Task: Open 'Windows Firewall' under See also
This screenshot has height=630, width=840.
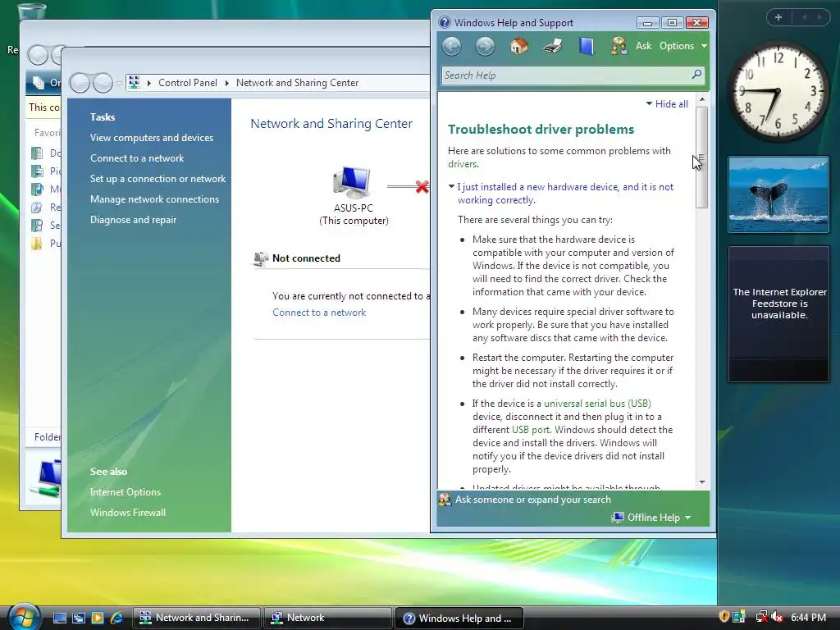Action: tap(127, 513)
